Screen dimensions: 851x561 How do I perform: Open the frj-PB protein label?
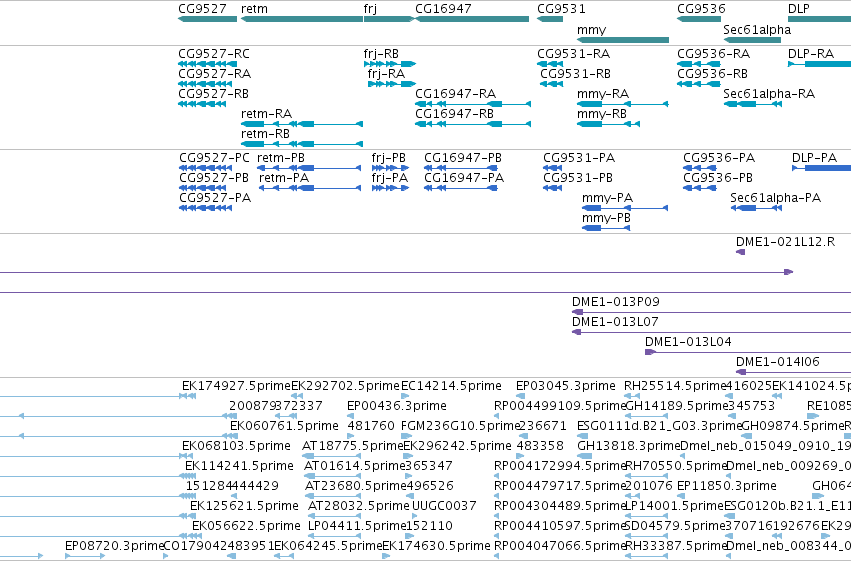[389, 158]
